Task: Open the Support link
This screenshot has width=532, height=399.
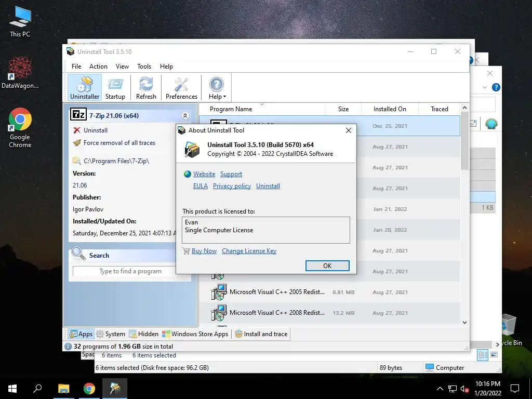Action: 231,174
